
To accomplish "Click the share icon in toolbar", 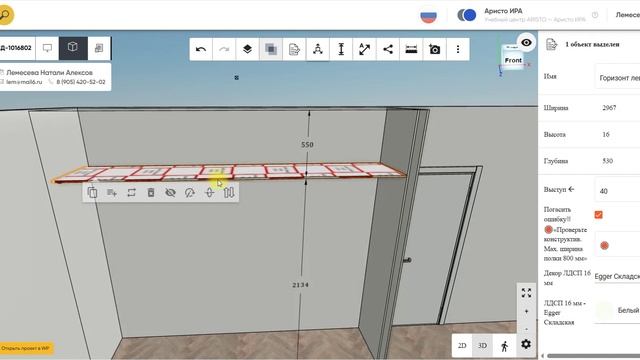I will [388, 49].
